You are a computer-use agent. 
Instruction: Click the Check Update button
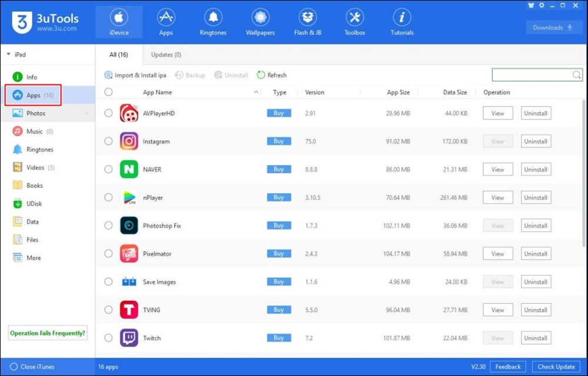point(556,367)
